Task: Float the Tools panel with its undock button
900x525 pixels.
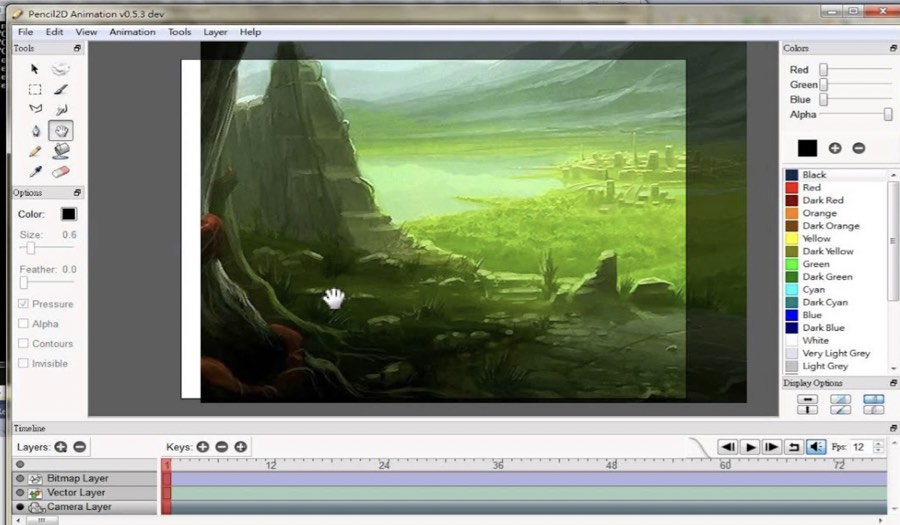Action: [x=77, y=48]
